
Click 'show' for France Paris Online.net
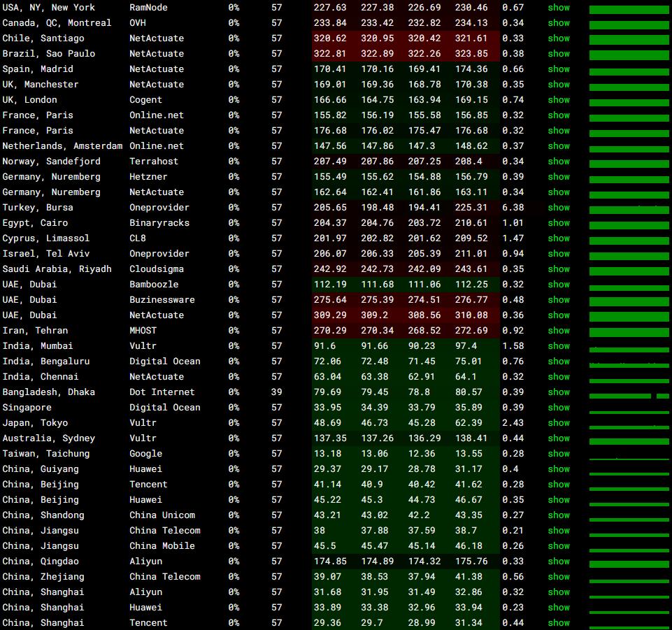[559, 115]
